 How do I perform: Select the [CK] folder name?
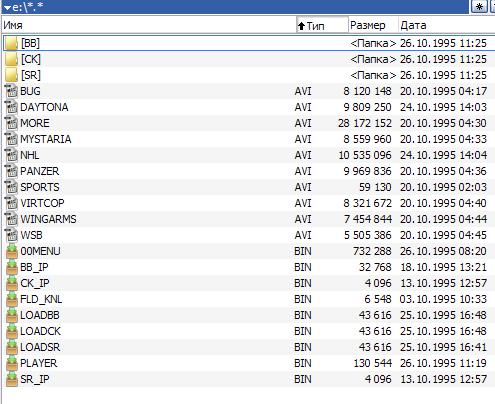31,59
